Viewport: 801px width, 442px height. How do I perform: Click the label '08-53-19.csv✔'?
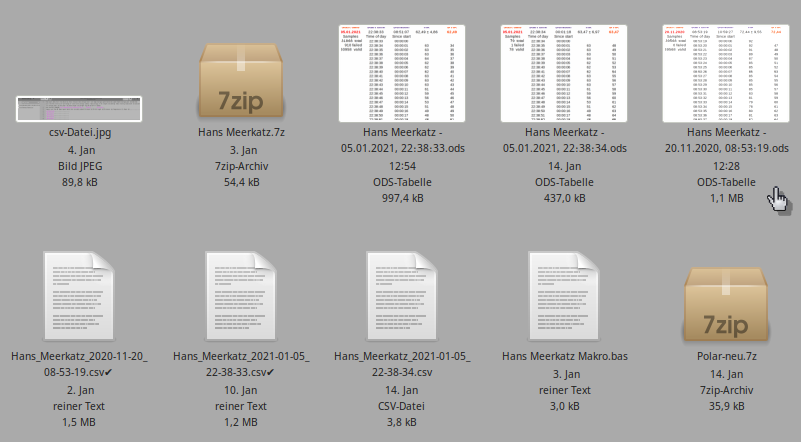[x=78, y=373]
